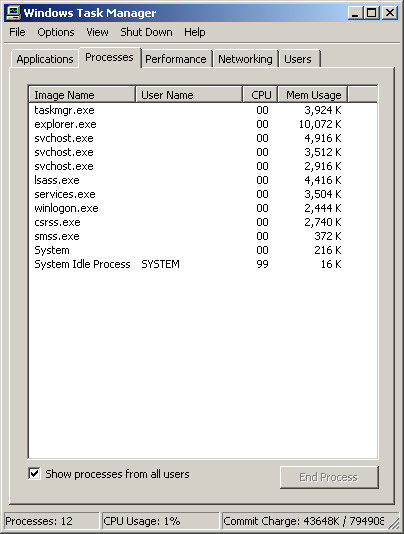Image resolution: width=404 pixels, height=534 pixels.
Task: Select the winlogon.exe process
Action: tap(203, 208)
